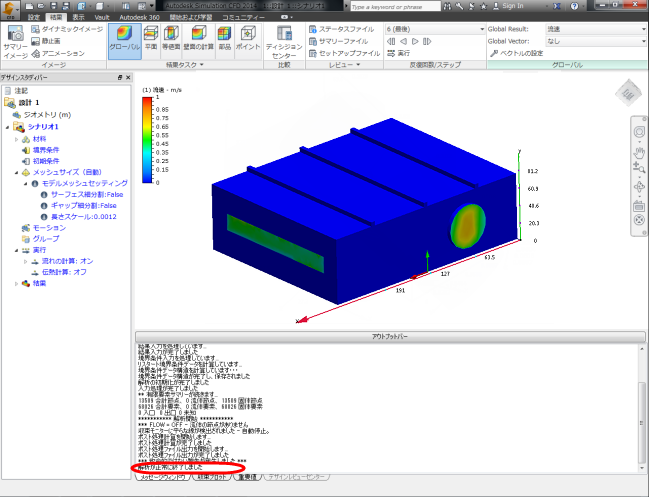Open the サマリーファイル summary file
The height and width of the screenshot is (497, 649).
(339, 41)
